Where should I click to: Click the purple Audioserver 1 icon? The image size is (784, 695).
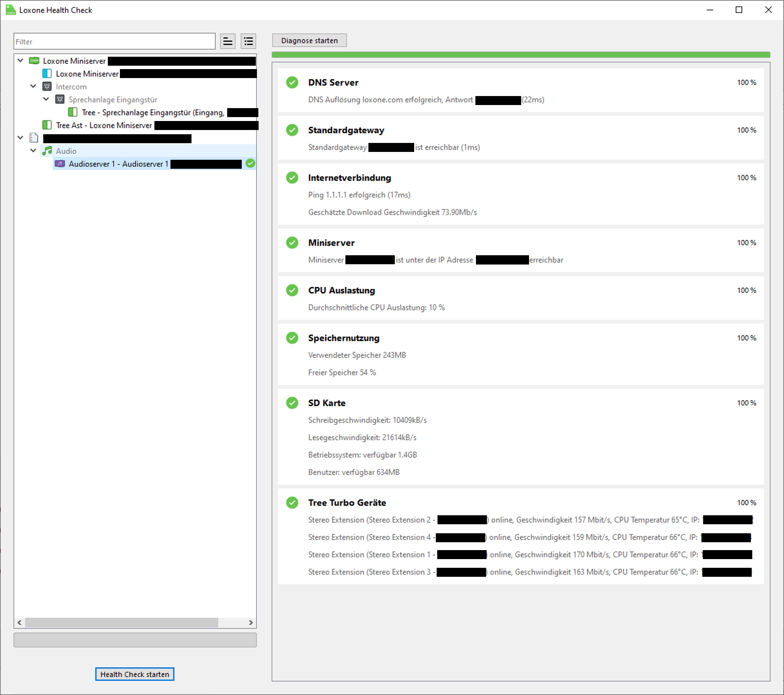[x=60, y=164]
